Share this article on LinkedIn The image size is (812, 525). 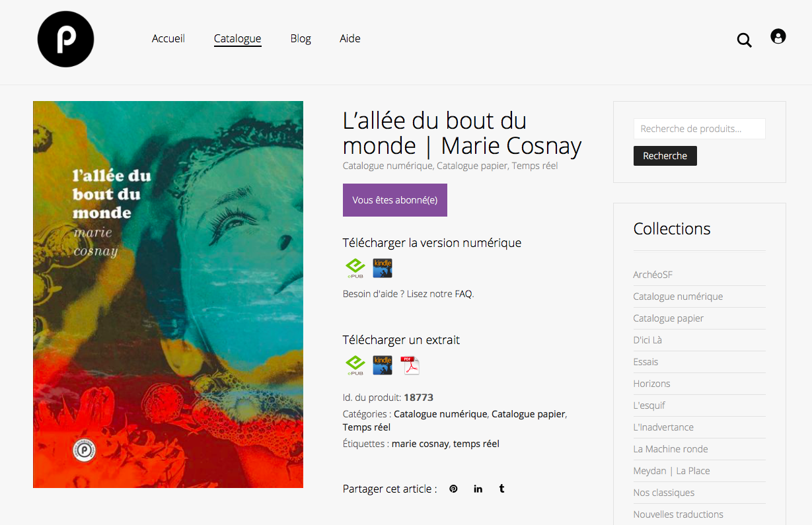click(478, 489)
